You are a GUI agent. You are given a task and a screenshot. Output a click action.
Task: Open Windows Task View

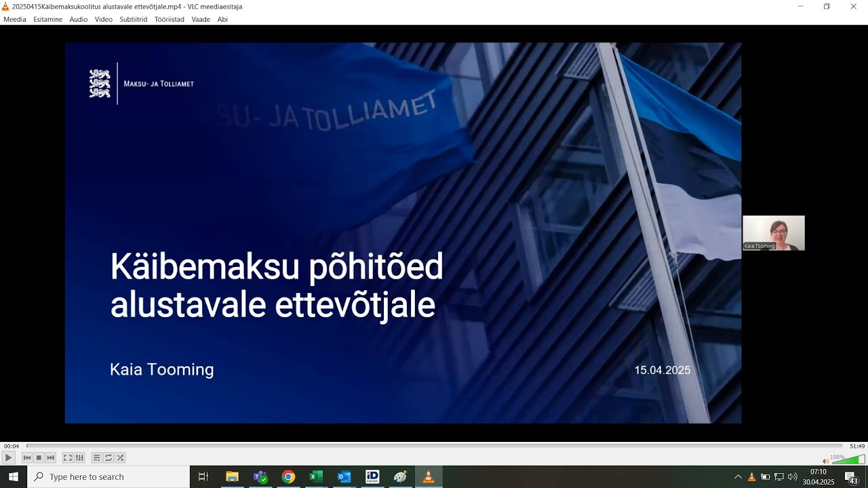(x=203, y=476)
